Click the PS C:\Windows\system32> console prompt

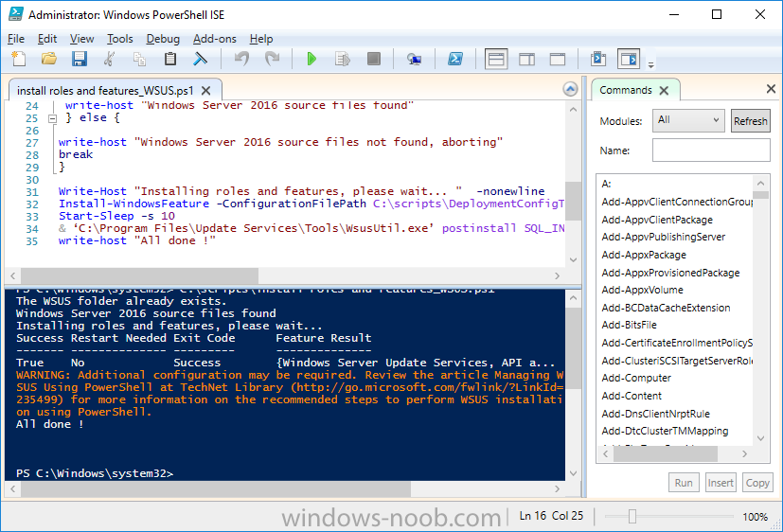click(x=95, y=473)
